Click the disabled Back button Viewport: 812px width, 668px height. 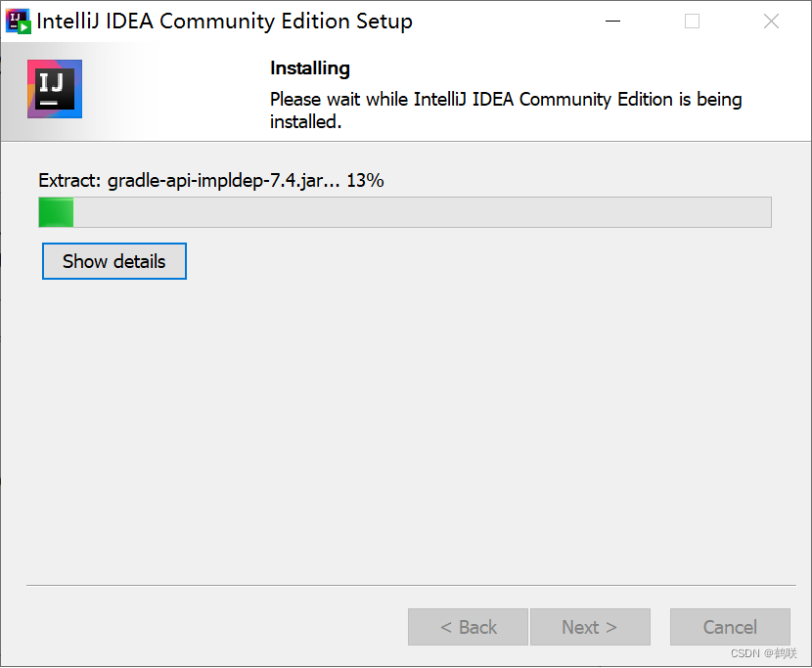coord(468,627)
